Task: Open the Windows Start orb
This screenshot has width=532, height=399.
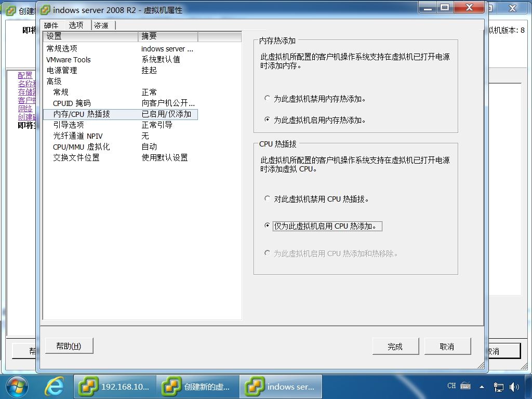Action: (17, 387)
